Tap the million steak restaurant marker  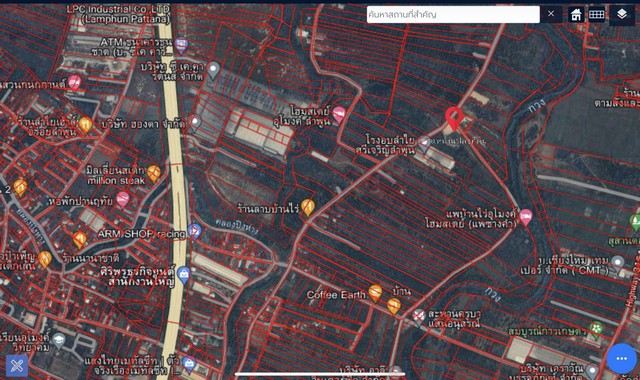tap(153, 173)
